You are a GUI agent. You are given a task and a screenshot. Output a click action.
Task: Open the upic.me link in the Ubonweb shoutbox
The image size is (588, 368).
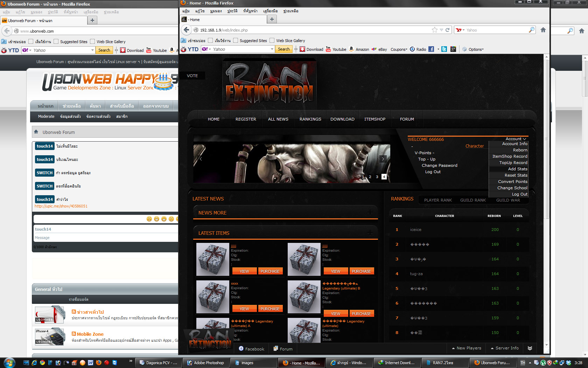[x=61, y=206]
